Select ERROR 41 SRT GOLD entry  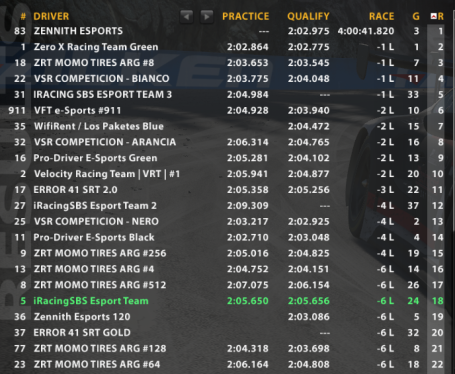(x=227, y=333)
